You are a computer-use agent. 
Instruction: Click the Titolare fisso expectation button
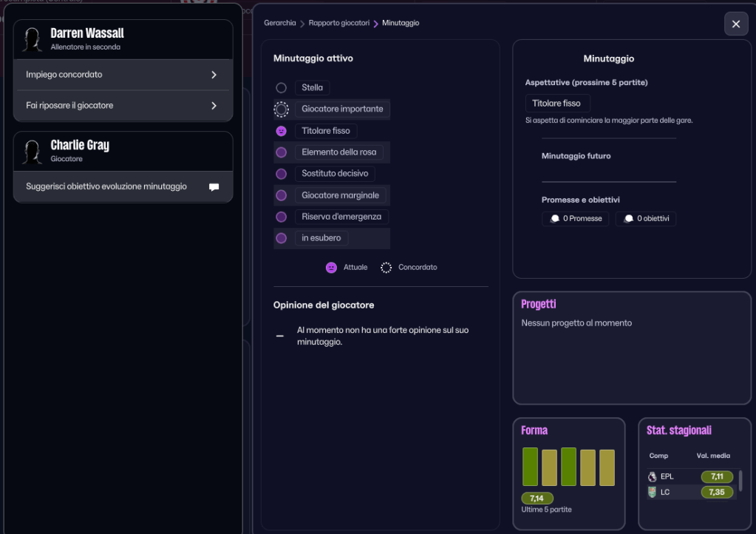click(557, 104)
